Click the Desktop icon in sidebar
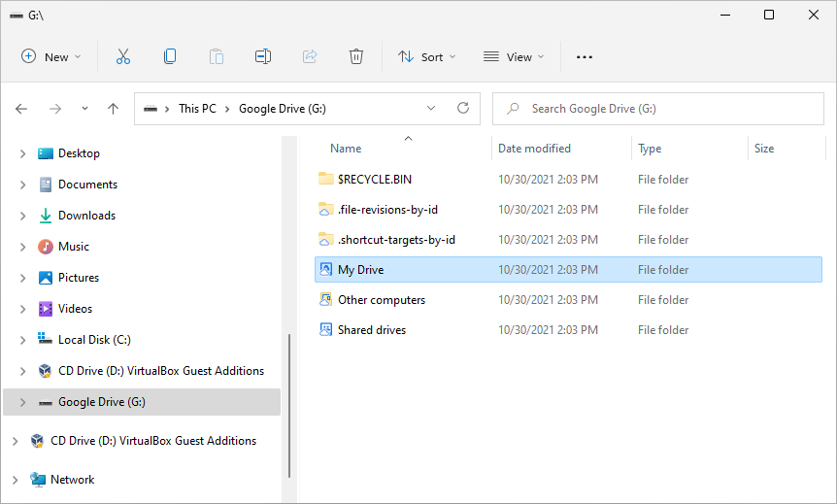837x504 pixels. tap(46, 153)
